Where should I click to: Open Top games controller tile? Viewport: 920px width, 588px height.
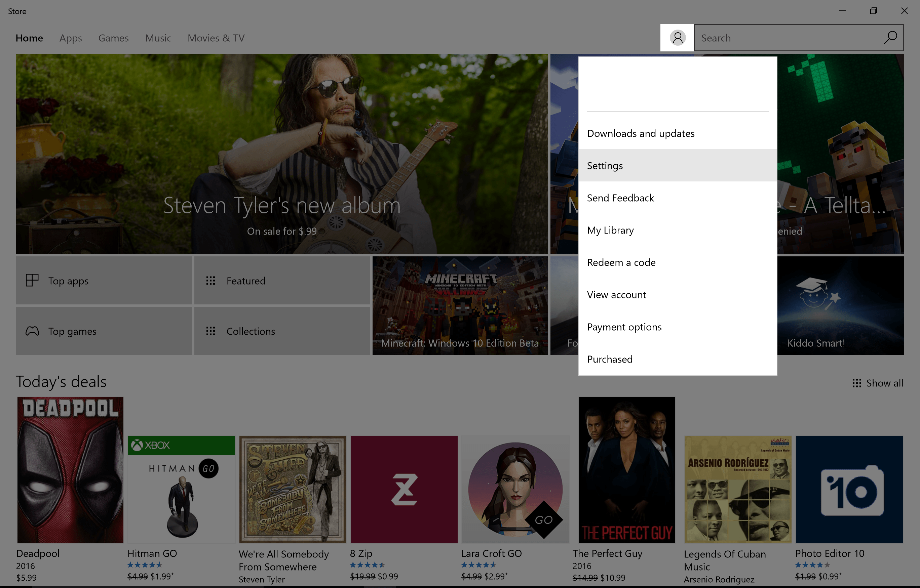click(x=104, y=331)
